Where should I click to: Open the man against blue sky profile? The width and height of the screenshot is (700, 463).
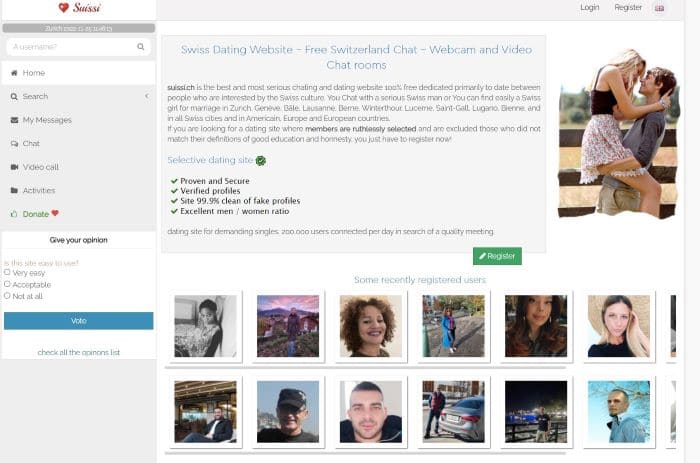619,412
